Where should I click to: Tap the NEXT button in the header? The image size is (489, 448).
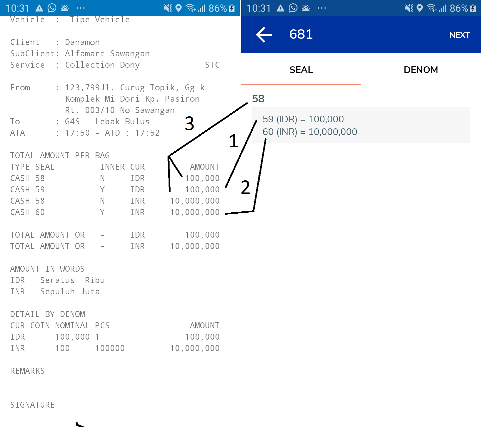(x=459, y=35)
